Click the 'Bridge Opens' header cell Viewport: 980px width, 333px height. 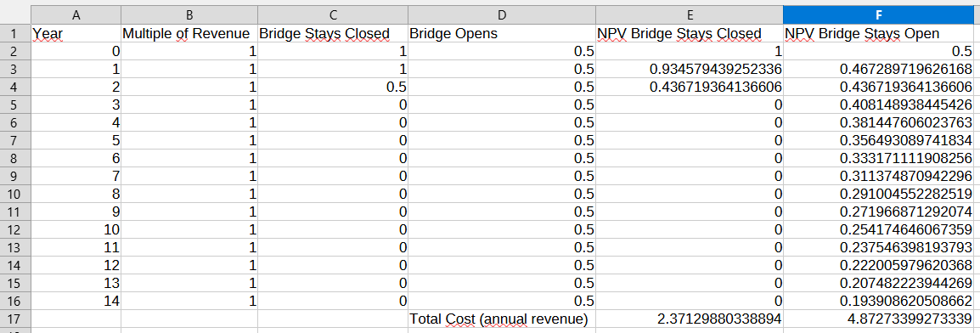pos(501,33)
